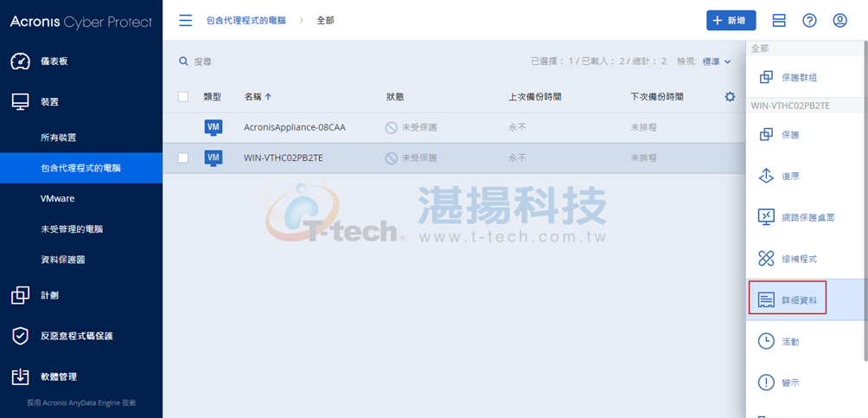
Task: Click the 保護群組 icon in right panel
Action: pyautogui.click(x=766, y=78)
